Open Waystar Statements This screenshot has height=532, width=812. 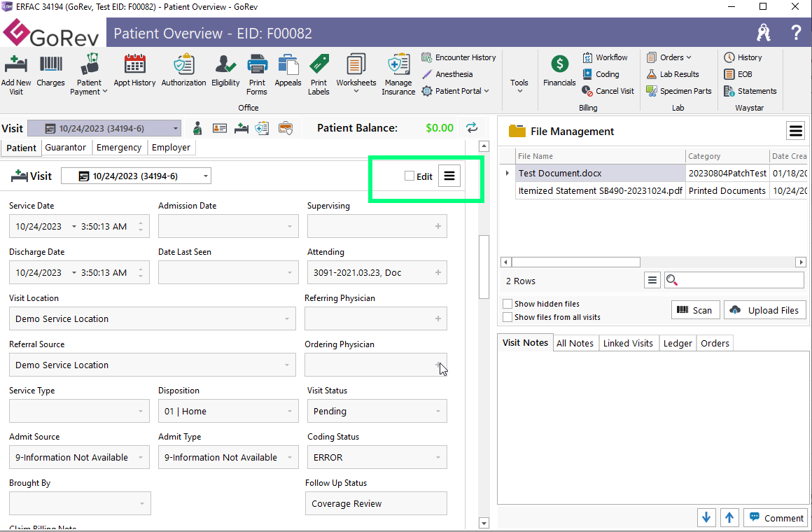[750, 91]
